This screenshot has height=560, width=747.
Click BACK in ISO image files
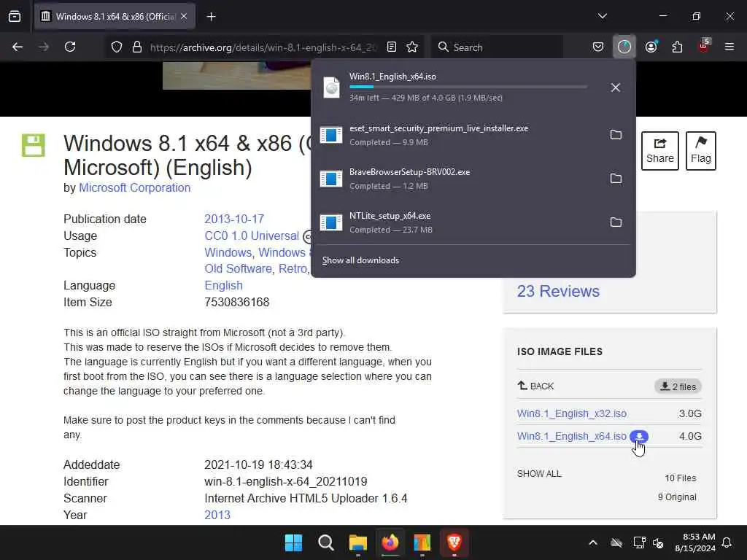coord(535,386)
